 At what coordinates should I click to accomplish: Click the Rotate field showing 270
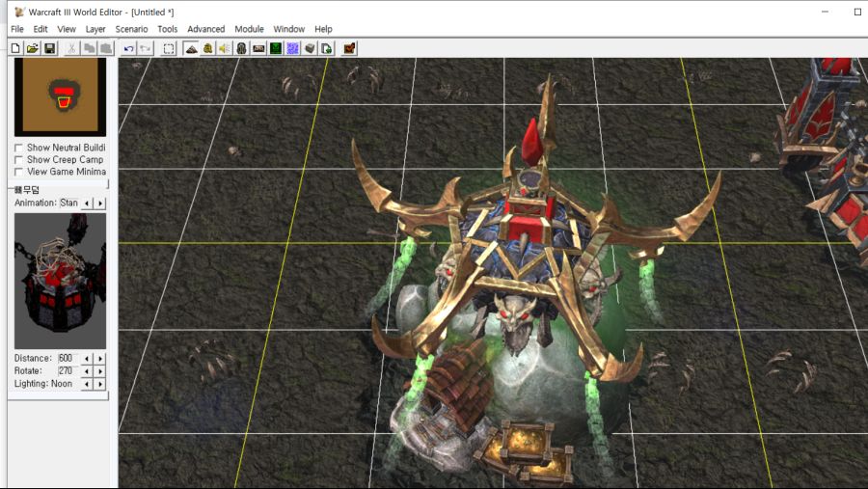(68, 371)
